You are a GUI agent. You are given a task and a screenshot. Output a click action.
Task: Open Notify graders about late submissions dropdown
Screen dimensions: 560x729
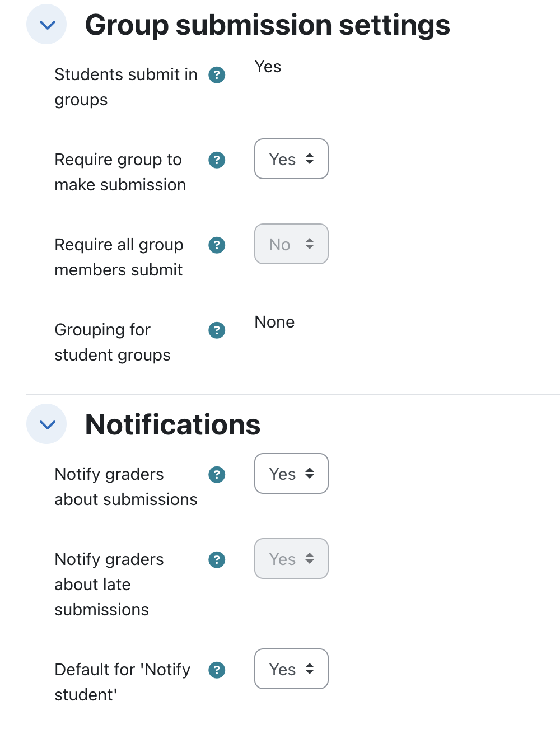point(291,559)
